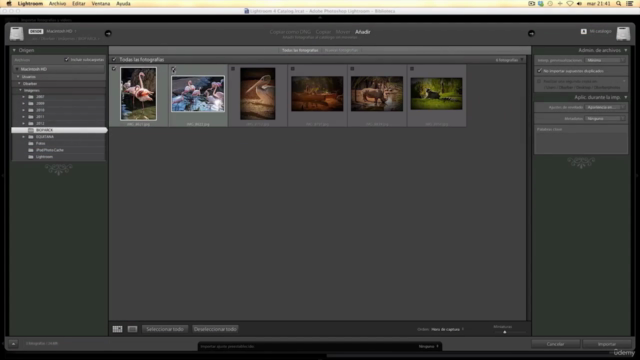Screen dimensions: 640x360
Task: Click the arrow icon before Mi catálogo
Action: (531, 33)
